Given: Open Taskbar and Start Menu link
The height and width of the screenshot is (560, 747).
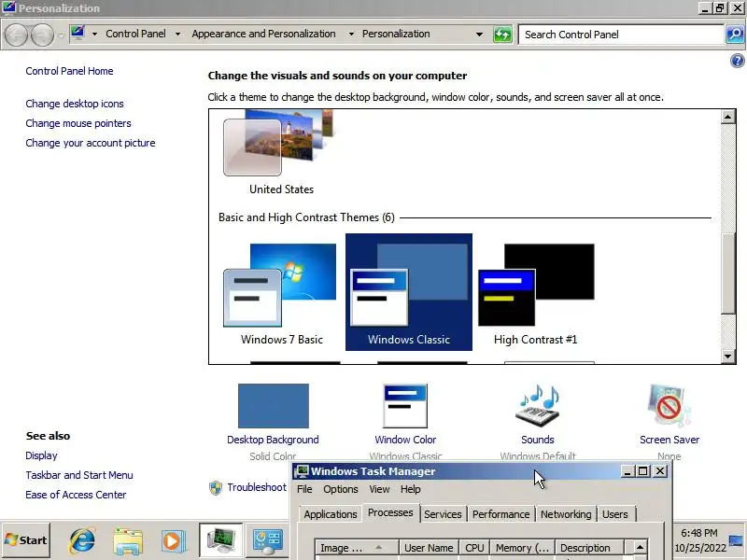Looking at the screenshot, I should (79, 475).
